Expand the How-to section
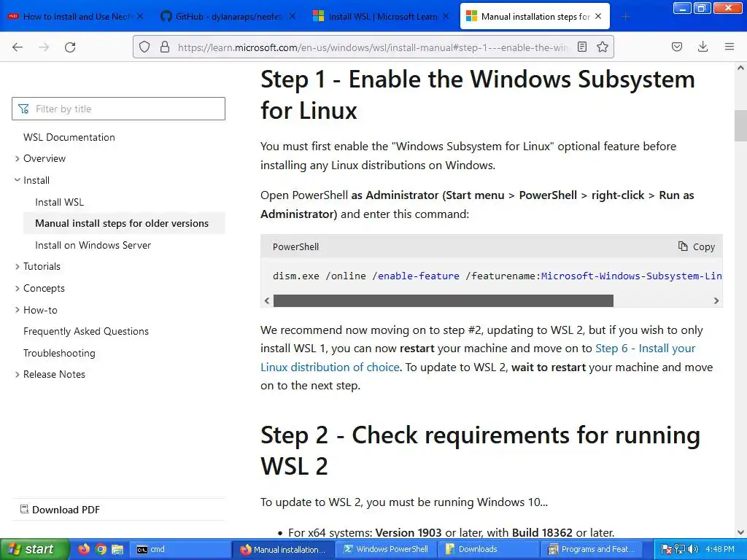747x560 pixels. click(40, 310)
